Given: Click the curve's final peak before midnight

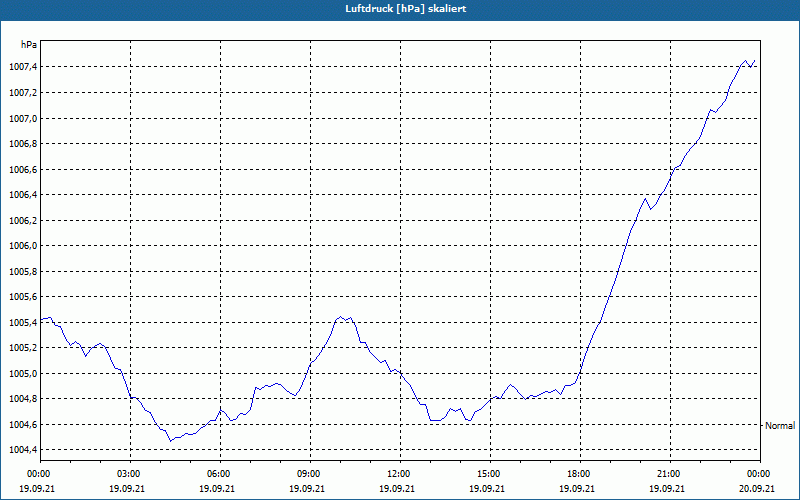Looking at the screenshot, I should (x=745, y=61).
